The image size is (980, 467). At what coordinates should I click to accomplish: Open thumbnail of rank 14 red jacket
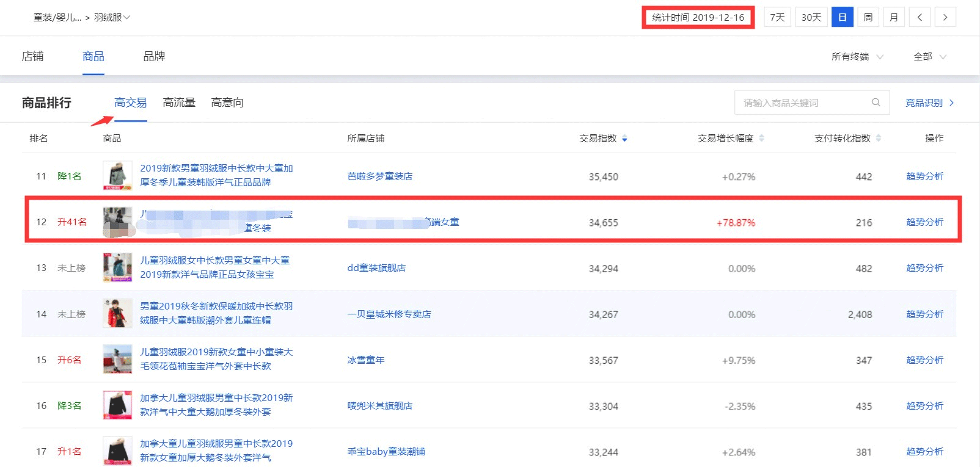point(117,314)
